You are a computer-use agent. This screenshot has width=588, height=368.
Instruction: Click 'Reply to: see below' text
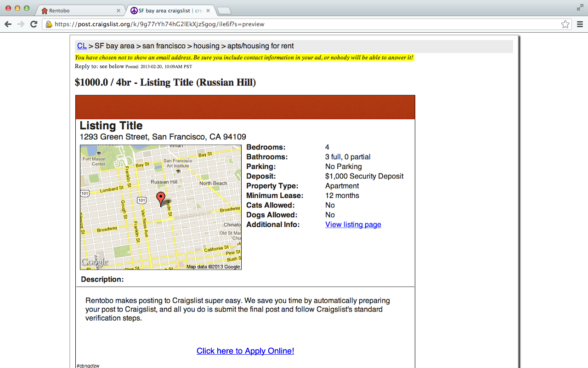click(99, 66)
